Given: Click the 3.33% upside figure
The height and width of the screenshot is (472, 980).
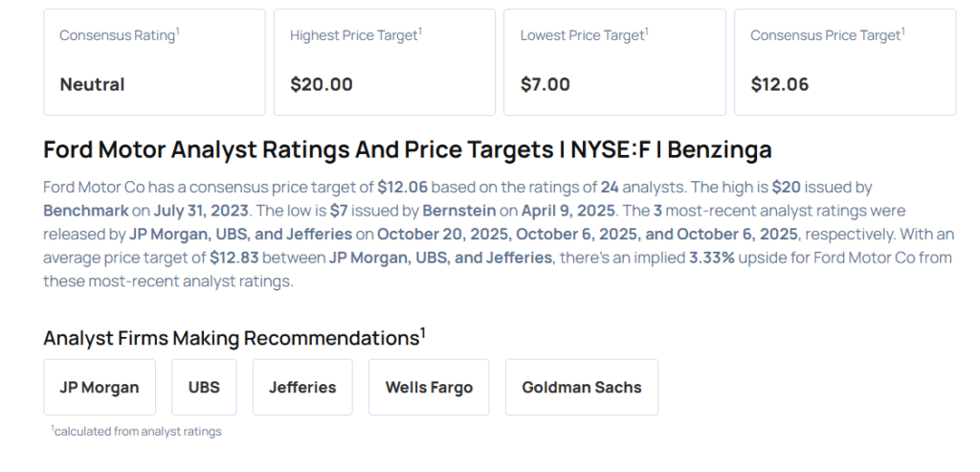Looking at the screenshot, I should [x=712, y=257].
